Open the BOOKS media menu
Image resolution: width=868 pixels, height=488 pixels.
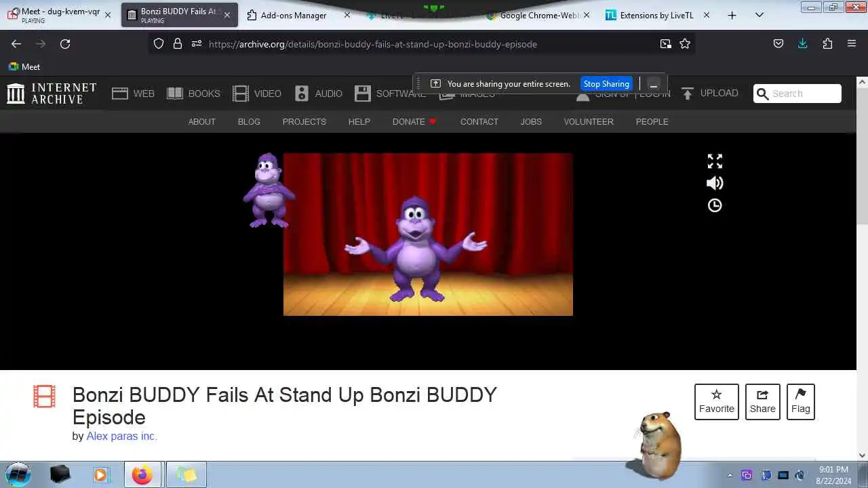point(193,94)
